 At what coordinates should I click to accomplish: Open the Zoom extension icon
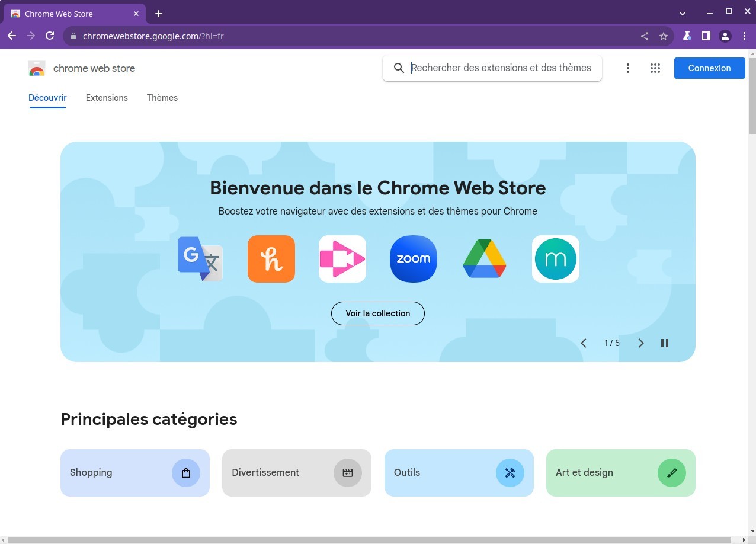coord(414,259)
